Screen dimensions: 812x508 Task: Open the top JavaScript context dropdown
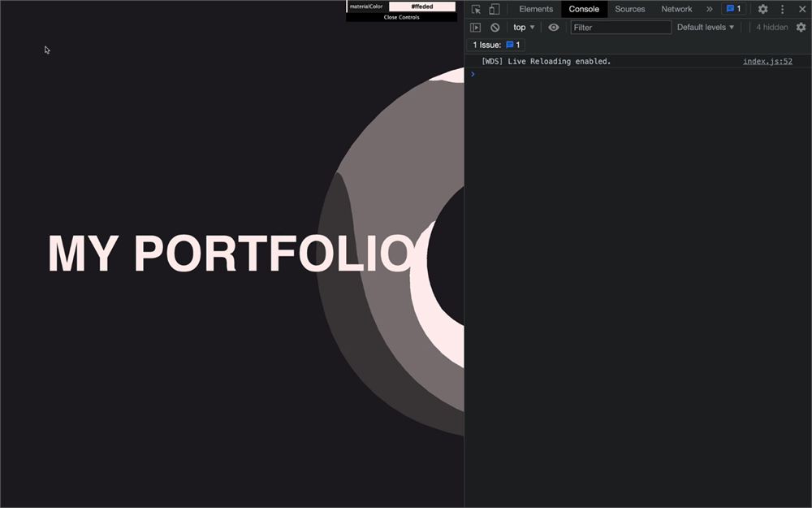point(524,28)
